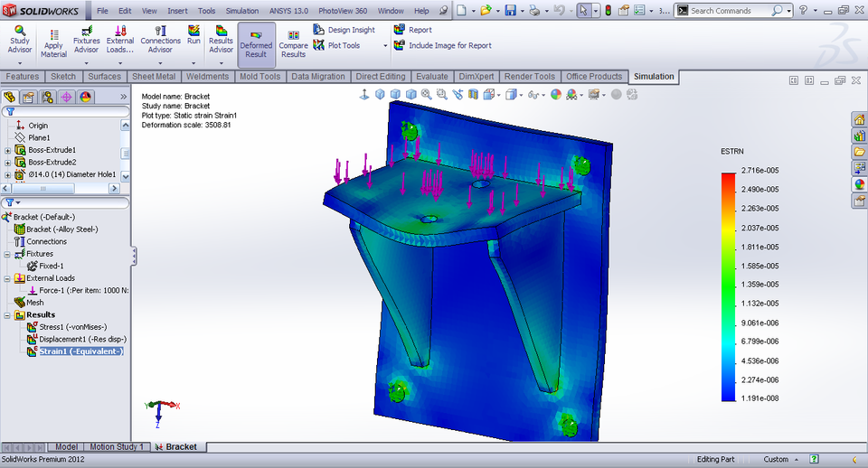Screen dimensions: 868x468
Task: Toggle the Deformed Result button
Action: pos(256,45)
